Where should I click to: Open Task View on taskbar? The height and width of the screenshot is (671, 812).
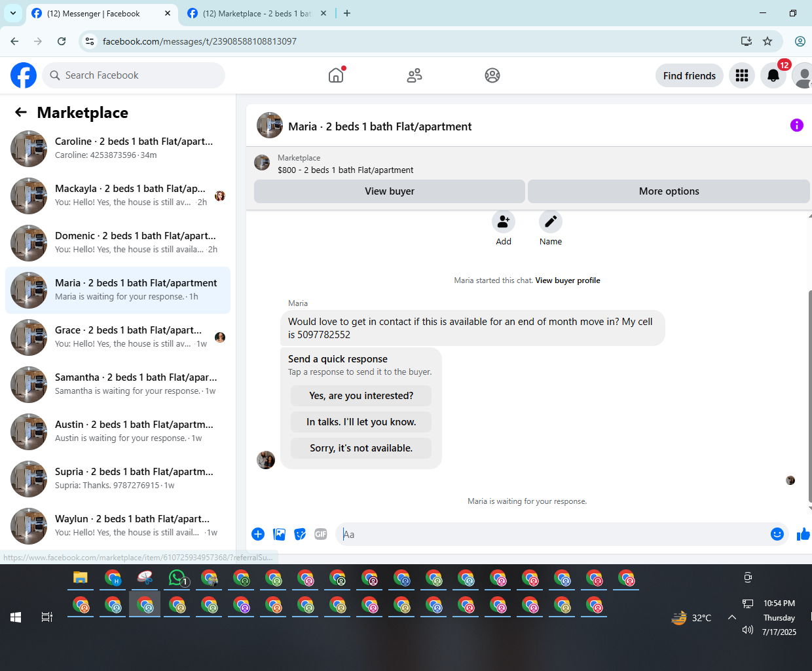[47, 617]
